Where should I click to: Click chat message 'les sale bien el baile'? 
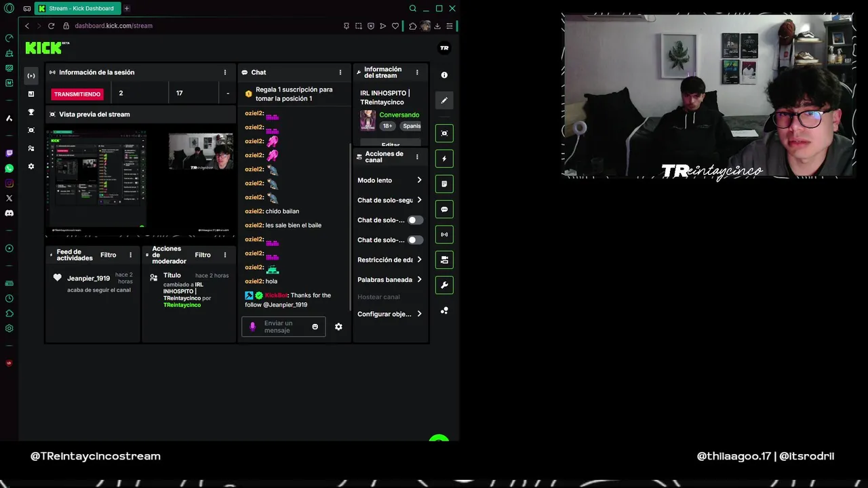point(294,225)
